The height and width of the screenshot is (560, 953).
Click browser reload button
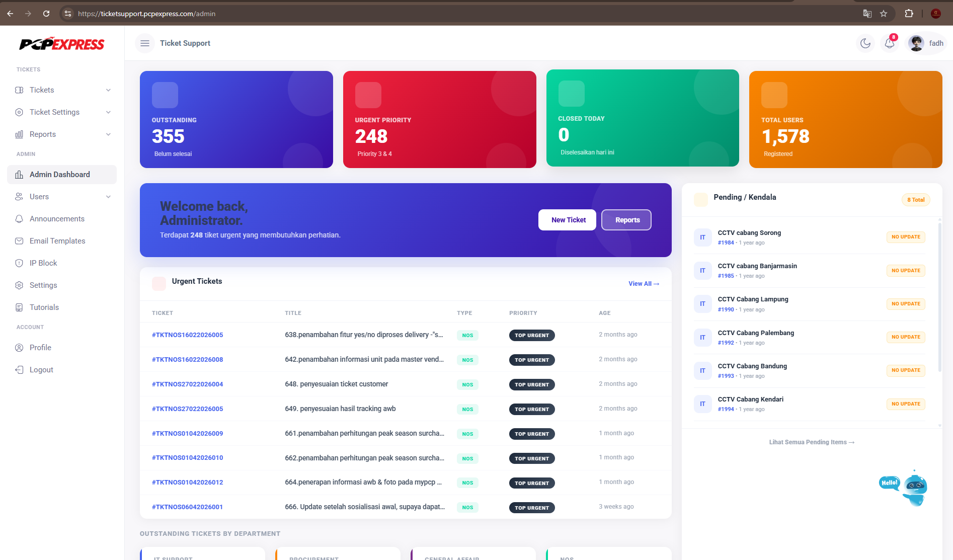(x=46, y=14)
